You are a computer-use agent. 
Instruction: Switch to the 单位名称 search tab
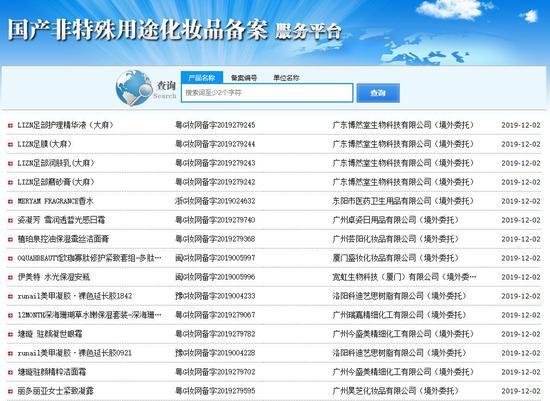tap(286, 78)
